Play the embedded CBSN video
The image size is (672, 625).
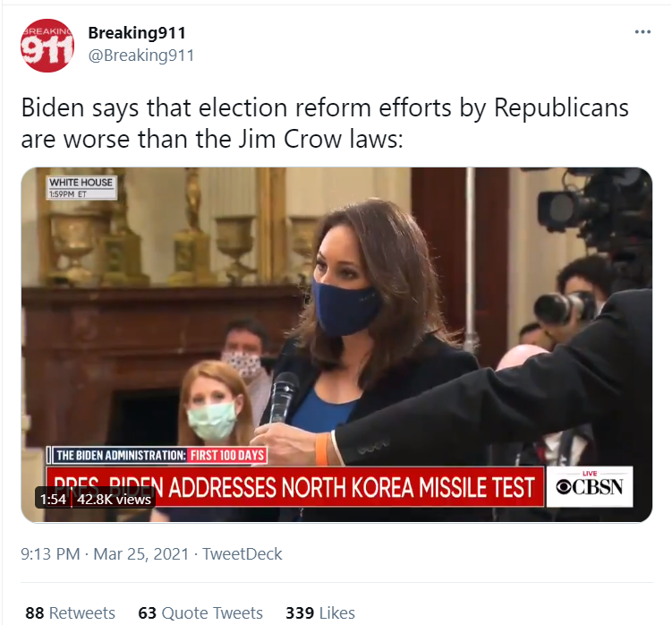click(x=336, y=345)
